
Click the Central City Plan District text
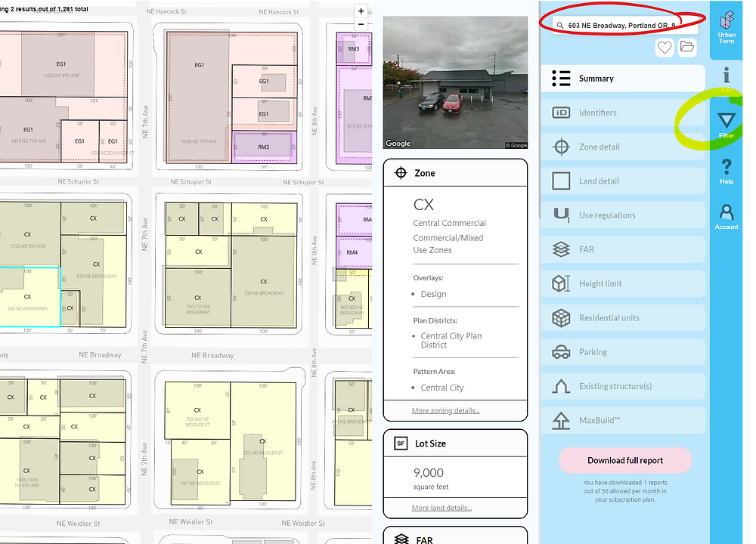tap(451, 340)
